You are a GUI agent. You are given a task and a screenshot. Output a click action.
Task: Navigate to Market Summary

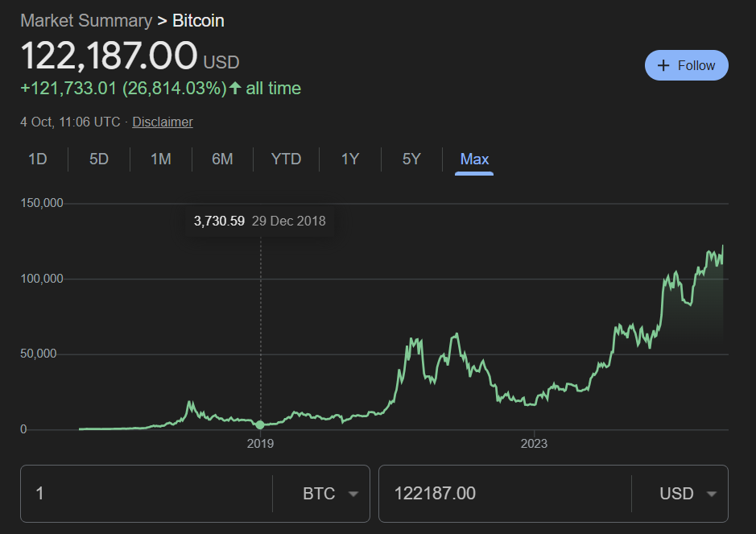point(86,20)
